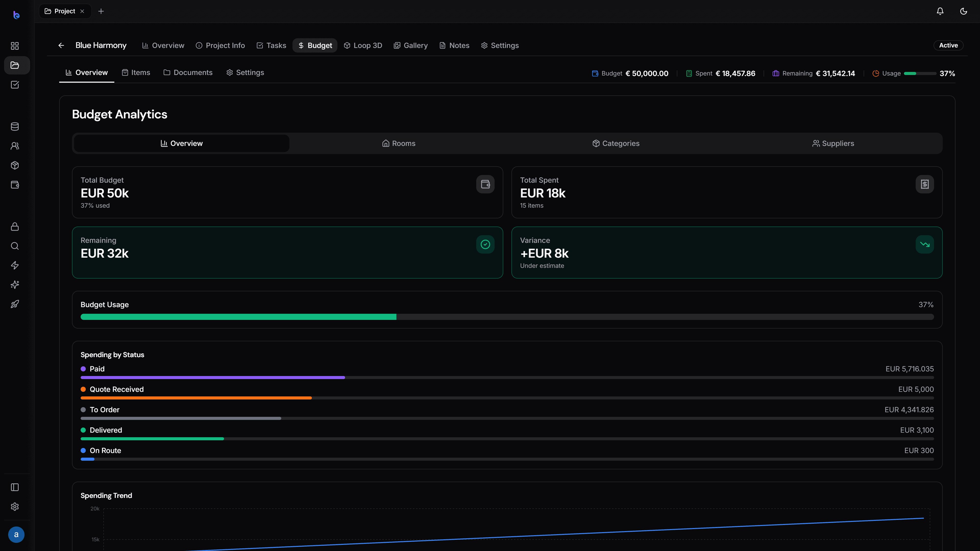This screenshot has height=551, width=980.
Task: Click the Budget € 50,000.00 value
Action: pos(647,73)
